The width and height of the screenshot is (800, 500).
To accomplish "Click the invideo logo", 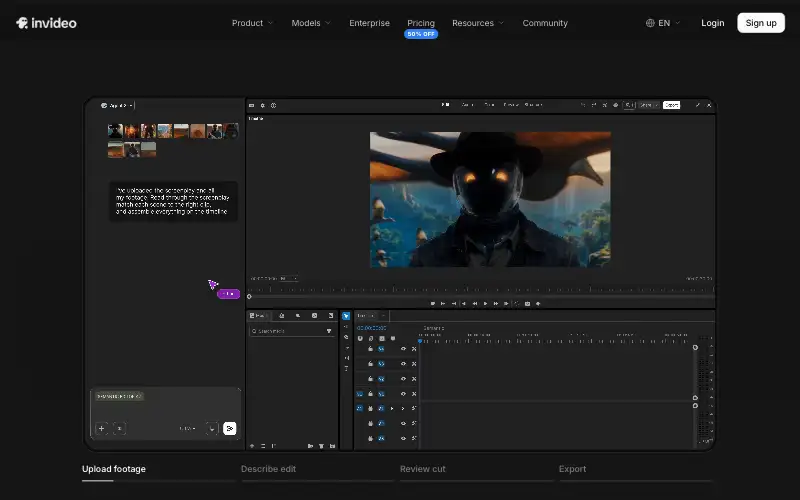I will click(46, 23).
